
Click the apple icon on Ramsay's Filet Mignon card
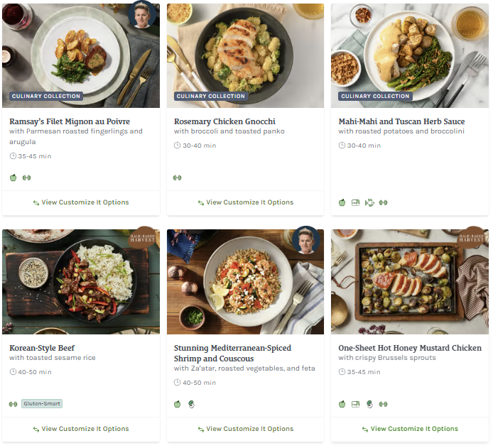pyautogui.click(x=13, y=177)
